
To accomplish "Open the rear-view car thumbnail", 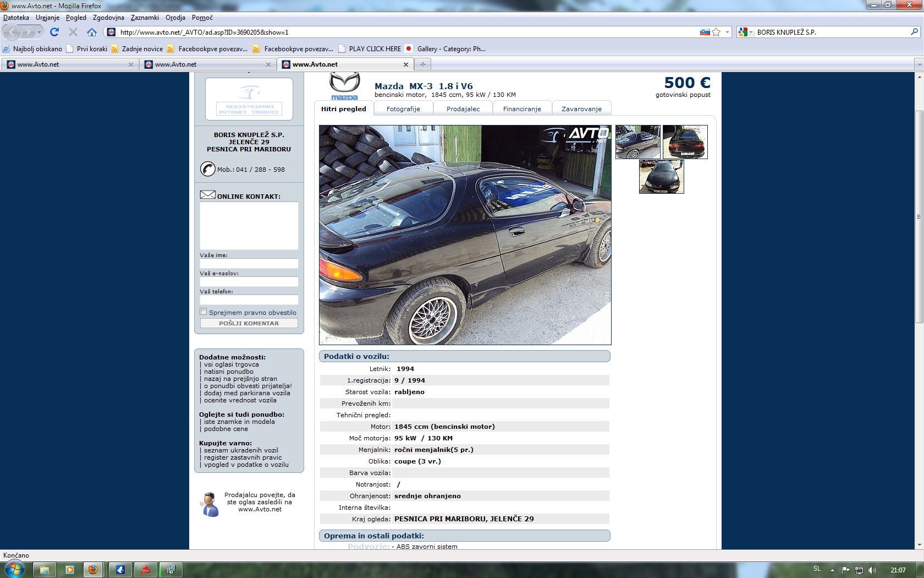I will point(685,142).
